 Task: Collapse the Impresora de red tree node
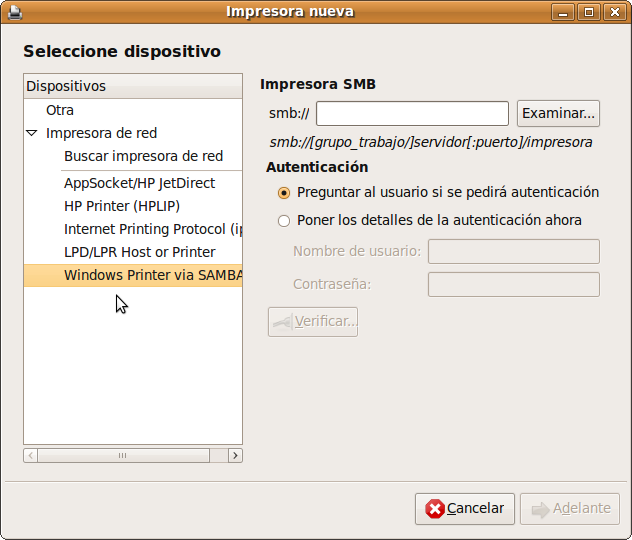32,133
